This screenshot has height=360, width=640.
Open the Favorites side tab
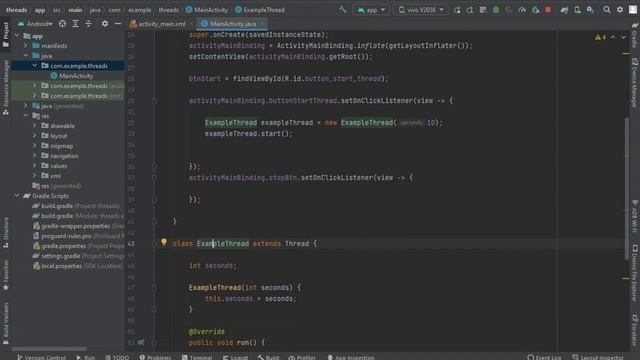[x=6, y=276]
